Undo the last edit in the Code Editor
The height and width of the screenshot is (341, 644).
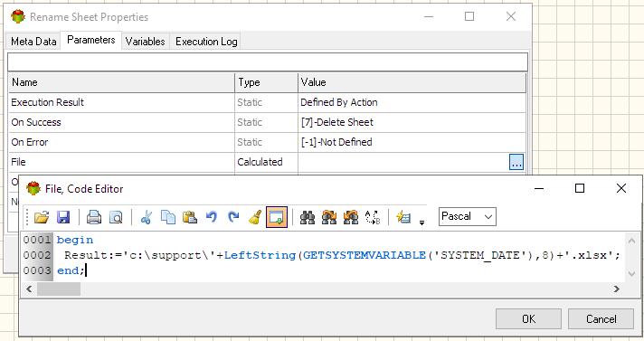212,217
